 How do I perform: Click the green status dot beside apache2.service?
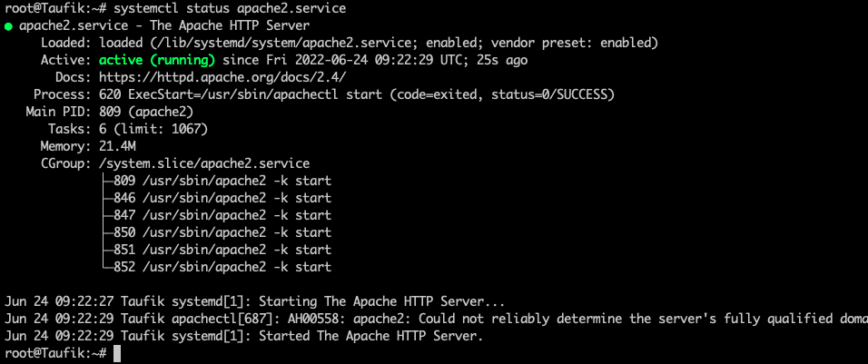pos(8,26)
